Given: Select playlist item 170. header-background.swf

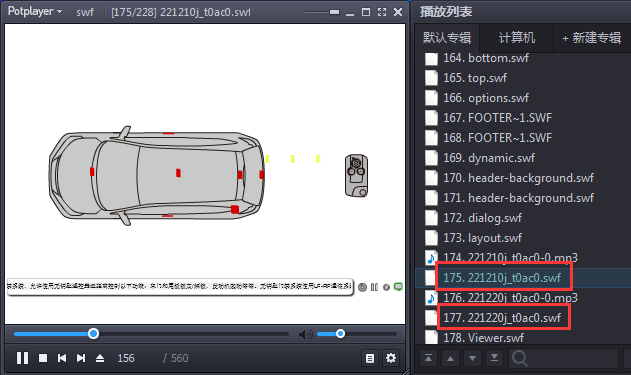Looking at the screenshot, I should click(518, 178).
